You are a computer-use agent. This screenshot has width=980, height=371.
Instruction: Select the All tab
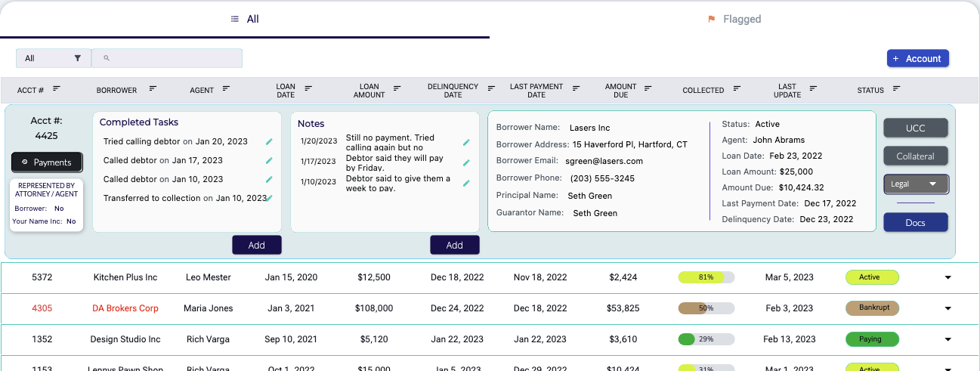[x=245, y=19]
